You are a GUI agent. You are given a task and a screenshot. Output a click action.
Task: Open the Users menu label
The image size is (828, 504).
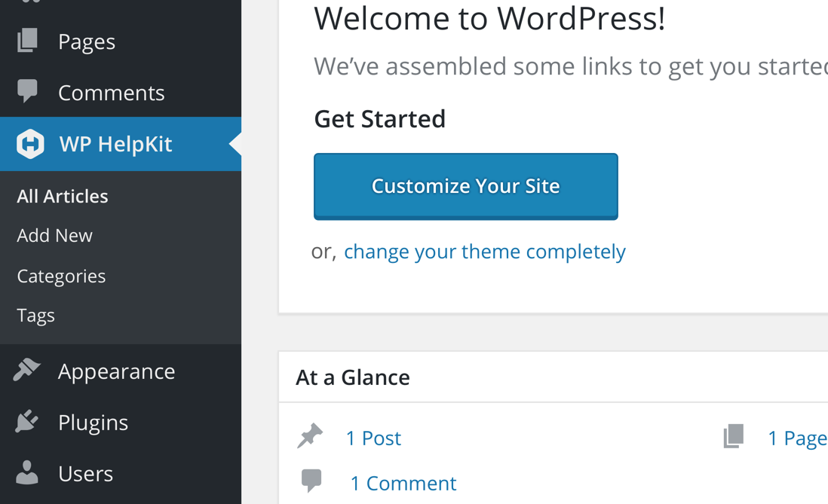point(85,474)
